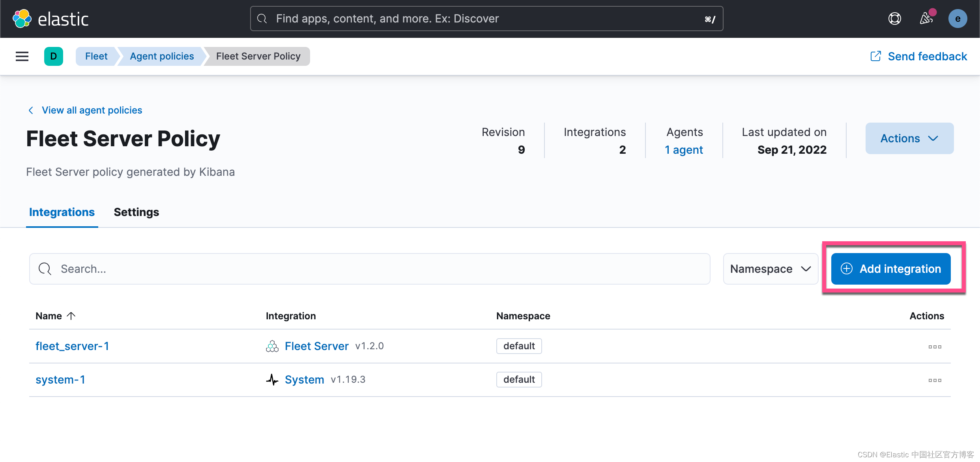The image size is (980, 462).
Task: Open the Actions dropdown menu
Action: coord(909,138)
